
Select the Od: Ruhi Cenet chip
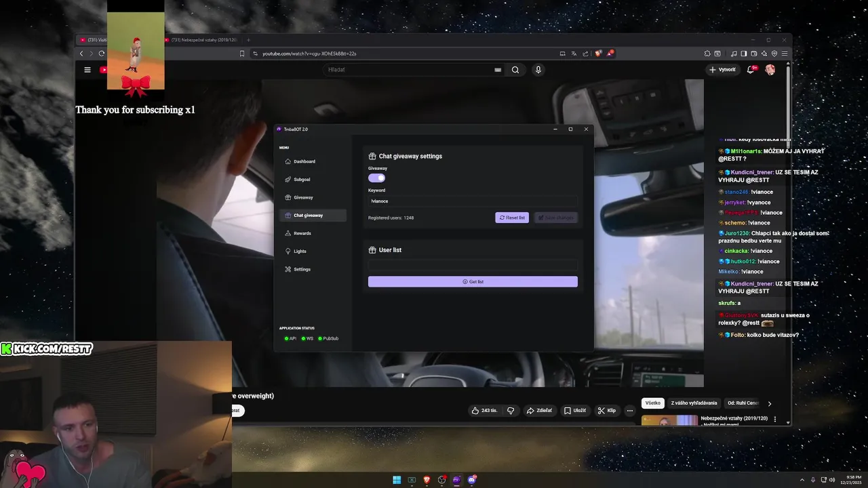pyautogui.click(x=742, y=403)
